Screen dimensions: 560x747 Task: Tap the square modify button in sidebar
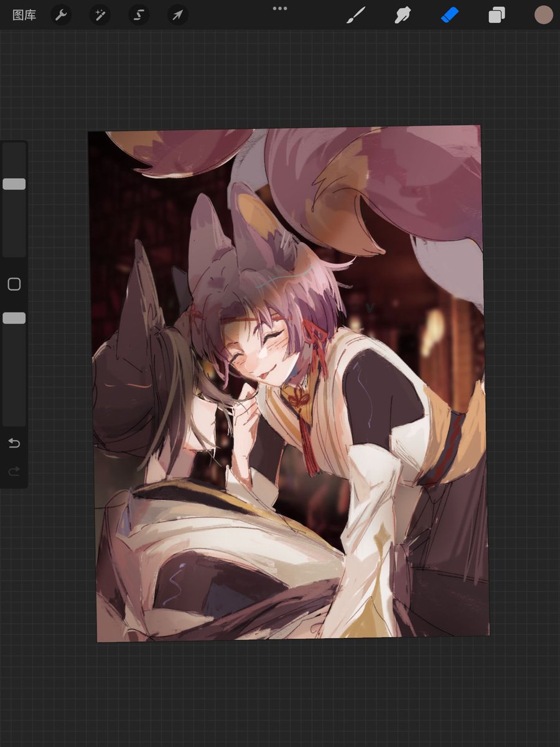tap(14, 284)
